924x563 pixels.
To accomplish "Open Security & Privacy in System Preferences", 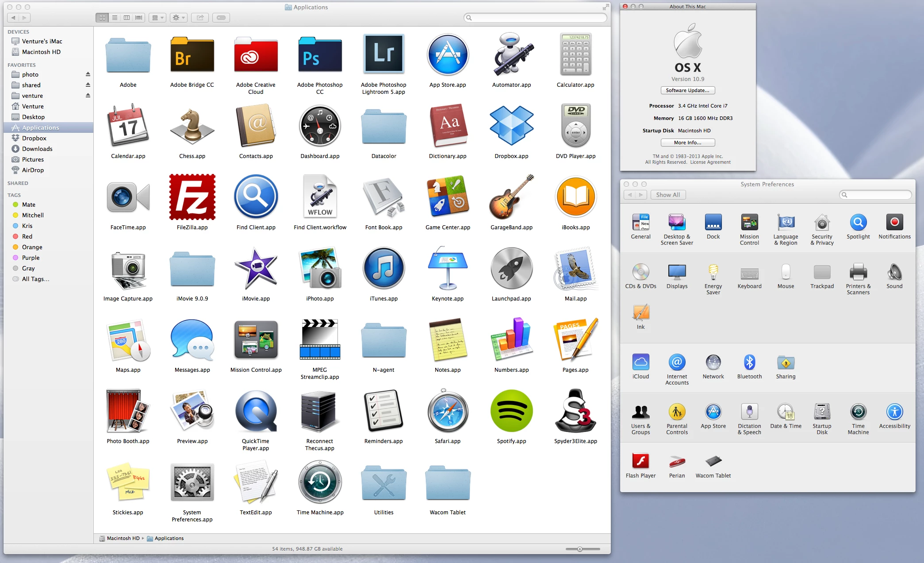I will coord(821,223).
